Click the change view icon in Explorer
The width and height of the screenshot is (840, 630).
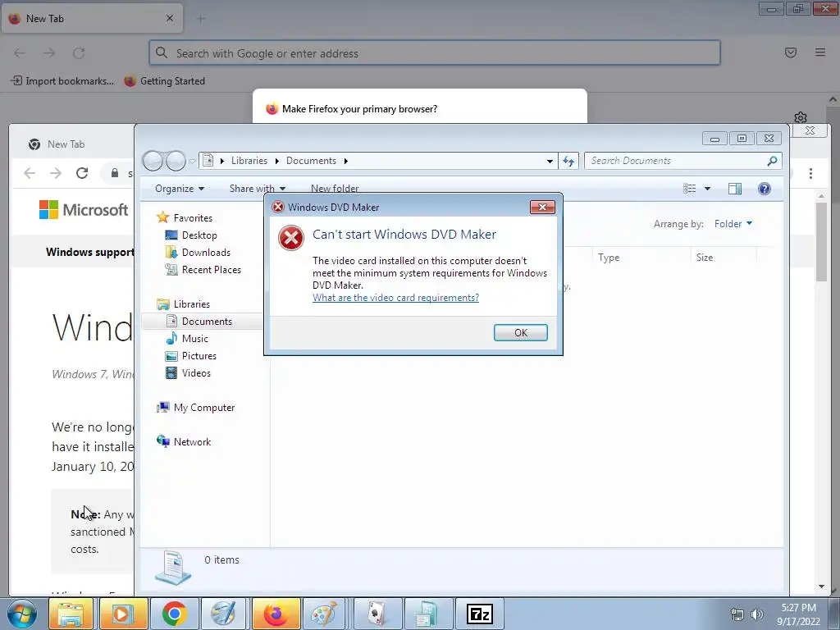tap(689, 189)
